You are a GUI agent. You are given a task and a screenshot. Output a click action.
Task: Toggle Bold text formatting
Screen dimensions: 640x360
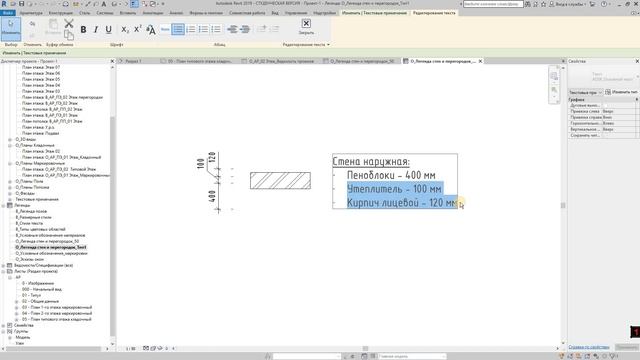83,29
